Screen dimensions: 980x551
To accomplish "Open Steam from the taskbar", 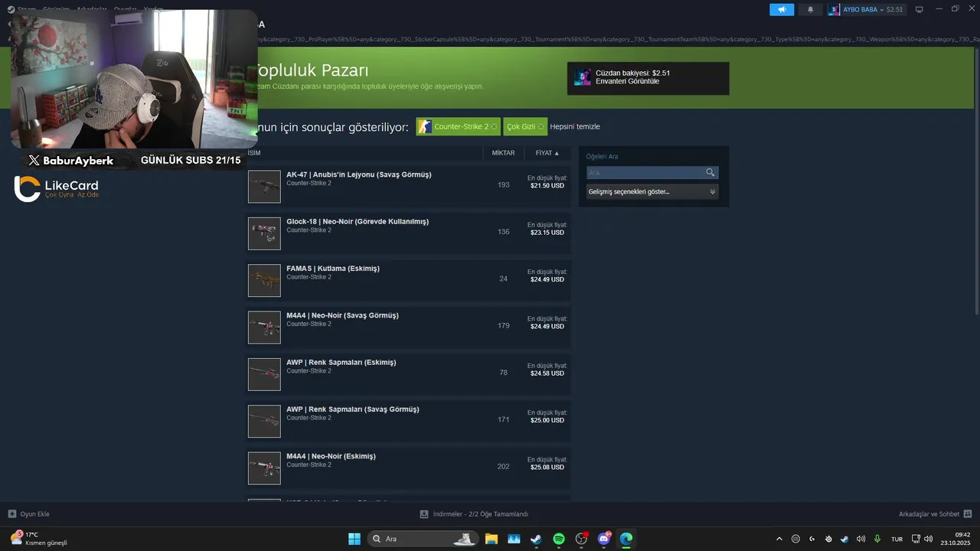I will (536, 539).
